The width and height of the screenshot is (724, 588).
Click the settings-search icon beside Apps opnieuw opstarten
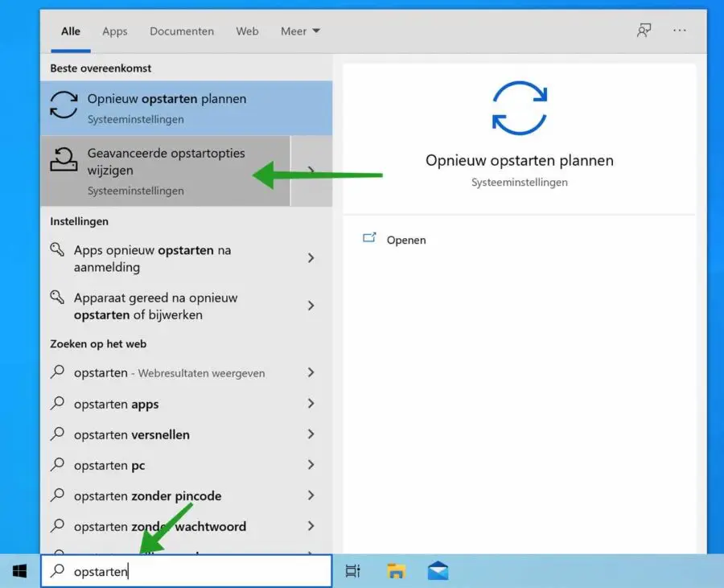[57, 249]
